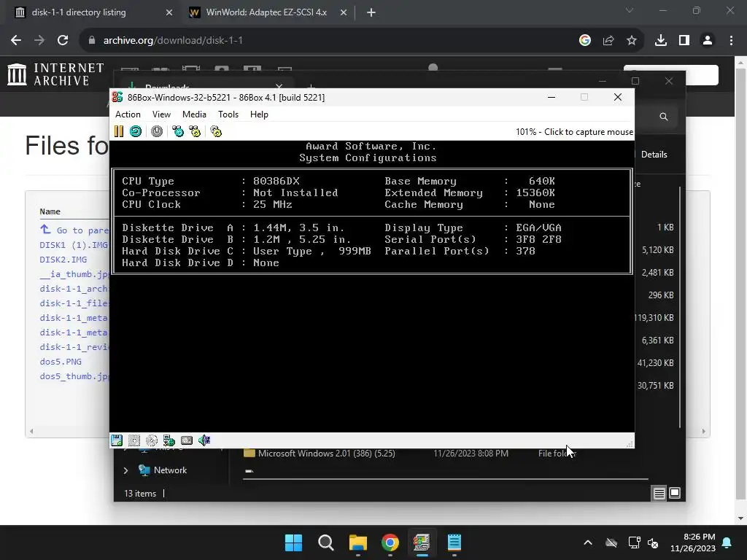
Task: Switch Explorer to large icons view
Action: (675, 493)
